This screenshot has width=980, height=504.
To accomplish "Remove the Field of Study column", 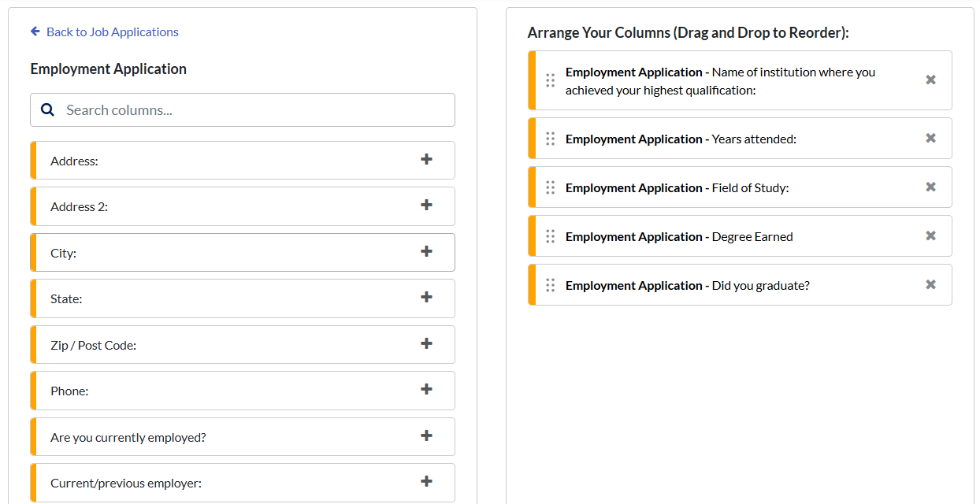I will [930, 187].
